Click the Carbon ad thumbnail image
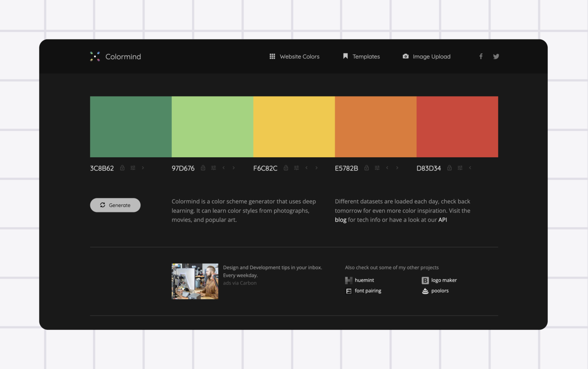Image resolution: width=588 pixels, height=369 pixels. tap(195, 281)
